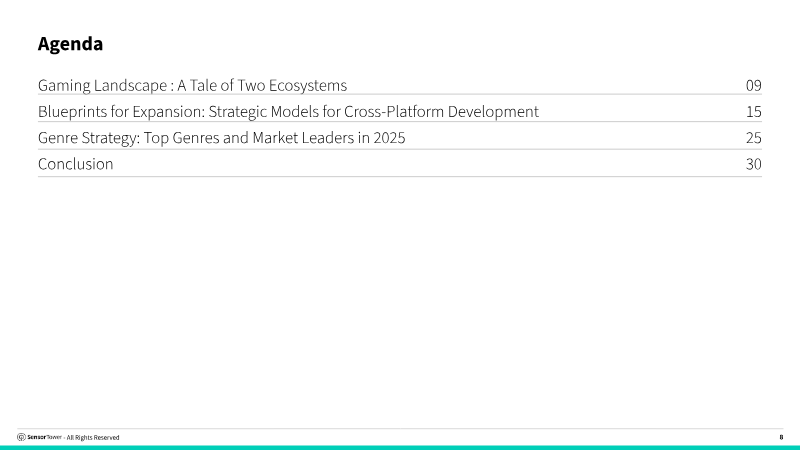Click the teal bar along slide bottom

[400, 447]
